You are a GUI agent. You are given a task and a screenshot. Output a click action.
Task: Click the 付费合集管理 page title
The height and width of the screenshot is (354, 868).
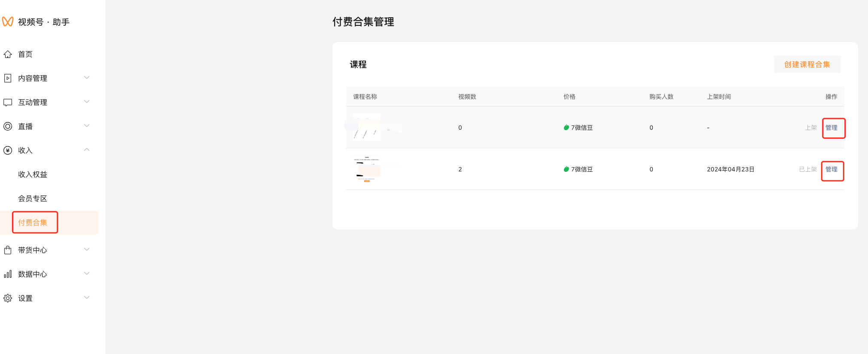tap(363, 21)
